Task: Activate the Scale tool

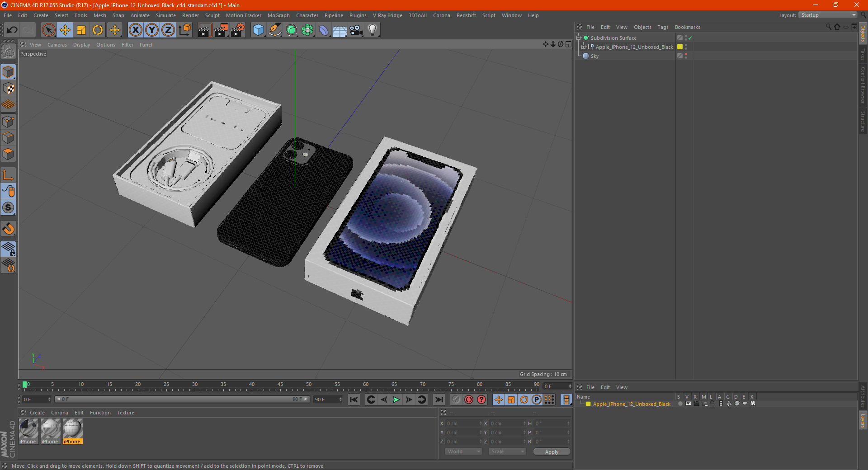Action: point(81,30)
